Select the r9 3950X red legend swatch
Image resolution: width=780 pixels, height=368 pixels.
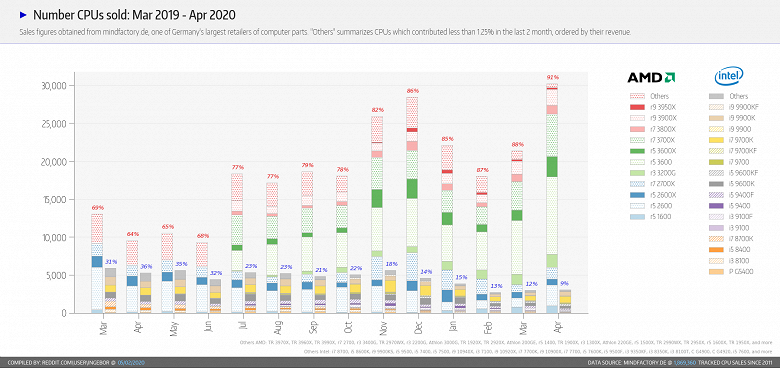click(x=637, y=107)
